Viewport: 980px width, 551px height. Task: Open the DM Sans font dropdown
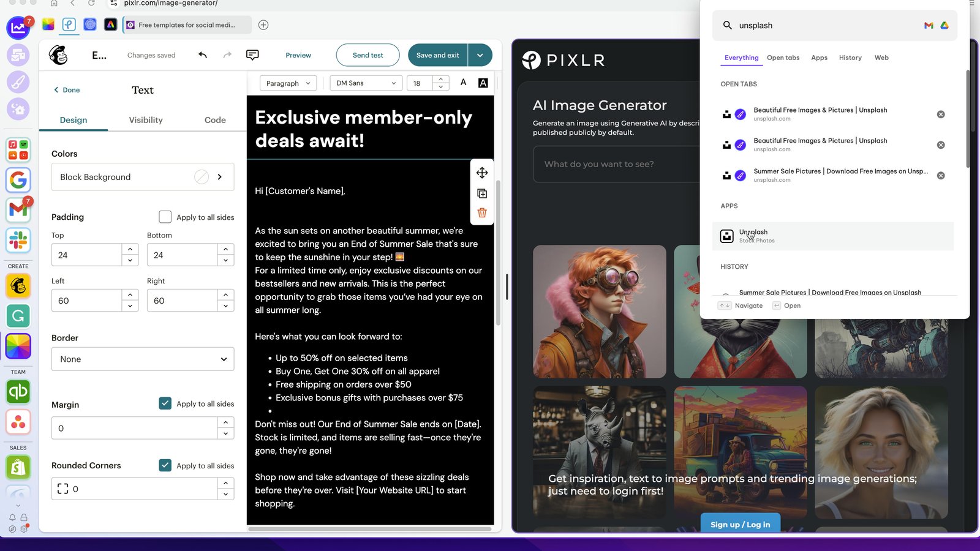point(366,83)
